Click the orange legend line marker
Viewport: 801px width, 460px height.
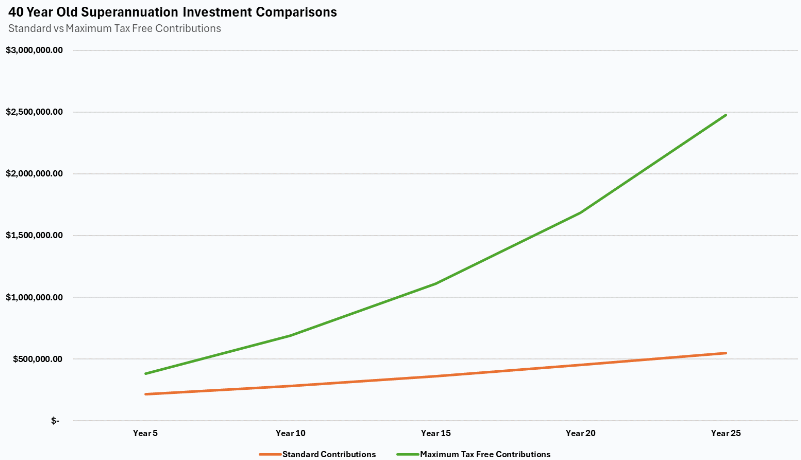[269, 454]
